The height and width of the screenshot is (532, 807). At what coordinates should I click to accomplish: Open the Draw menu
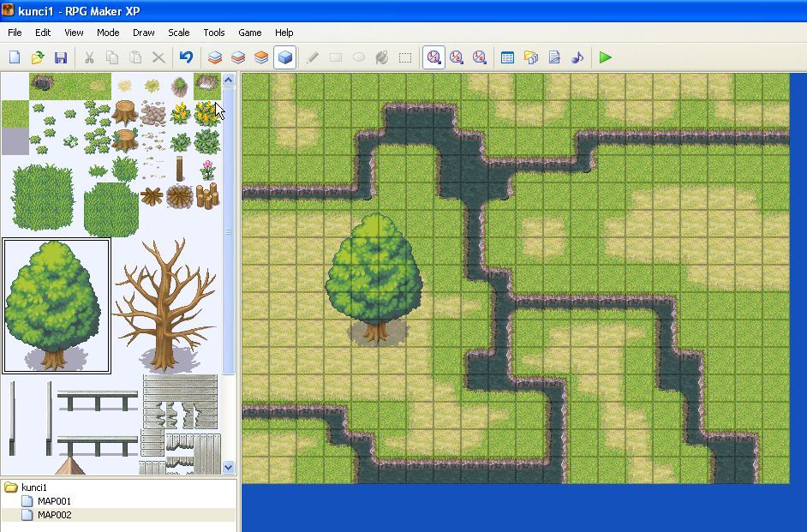tap(142, 33)
